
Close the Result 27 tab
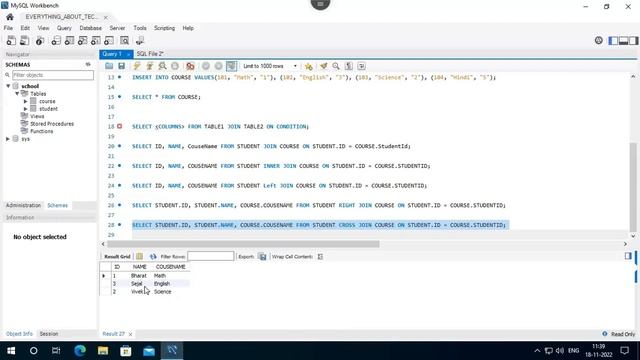(x=130, y=334)
